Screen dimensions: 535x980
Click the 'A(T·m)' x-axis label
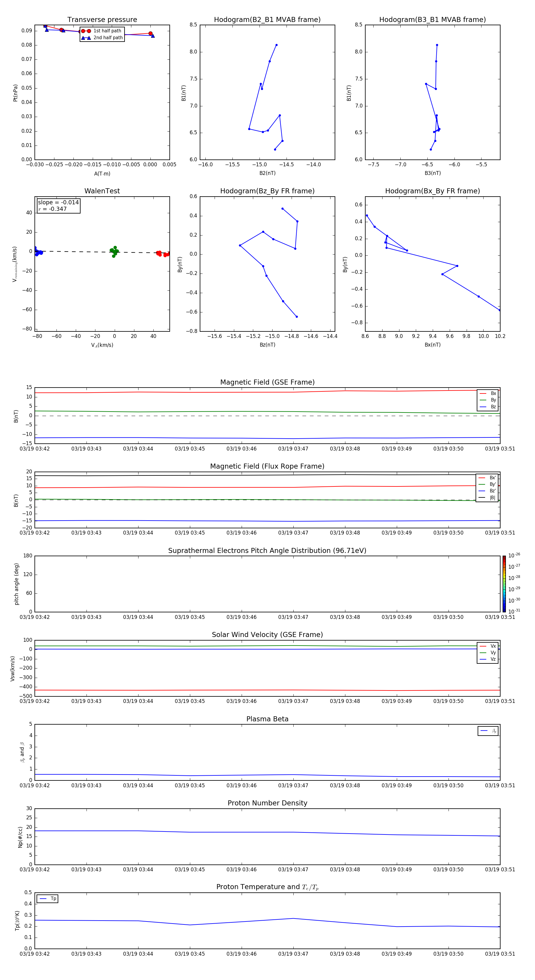click(102, 174)
